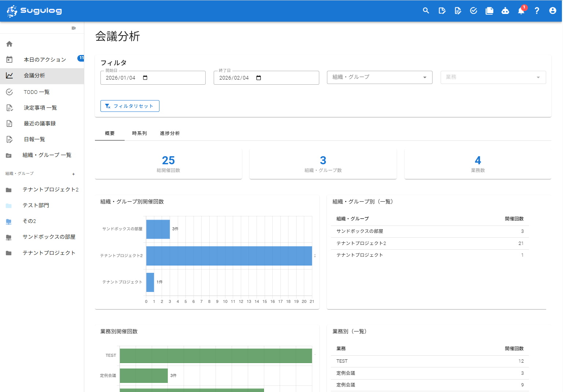Open the 組織・グループ filter dropdown
This screenshot has height=392, width=563.
coord(379,77)
